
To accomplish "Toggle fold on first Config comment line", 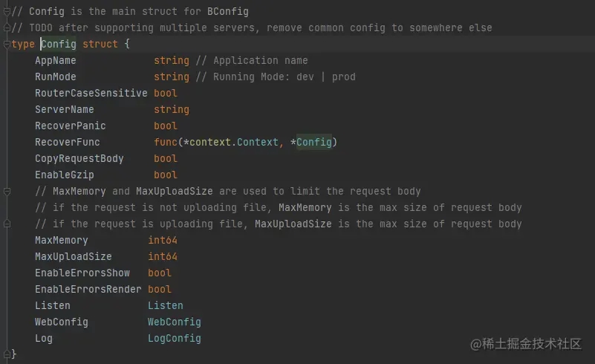I will pyautogui.click(x=7, y=12).
